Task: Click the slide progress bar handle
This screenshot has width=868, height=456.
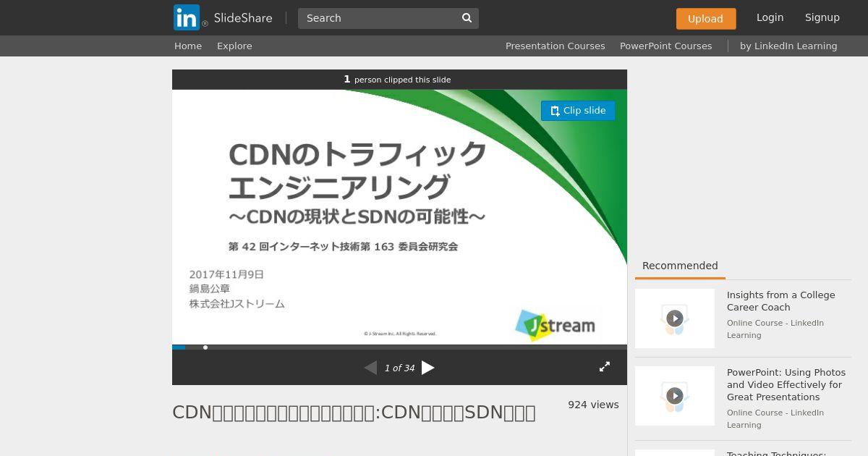Action: [205, 347]
